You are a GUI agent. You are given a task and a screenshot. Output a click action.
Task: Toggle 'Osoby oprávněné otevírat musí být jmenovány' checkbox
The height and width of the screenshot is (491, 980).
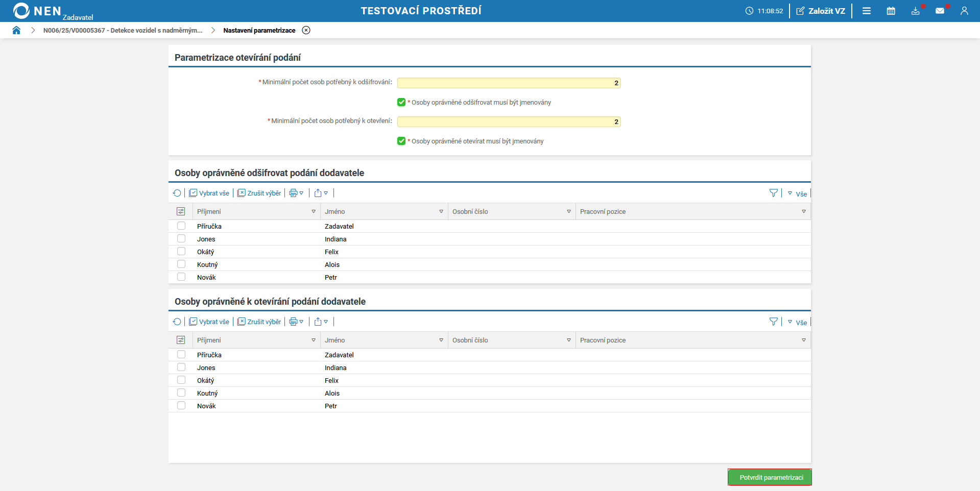[x=401, y=141]
